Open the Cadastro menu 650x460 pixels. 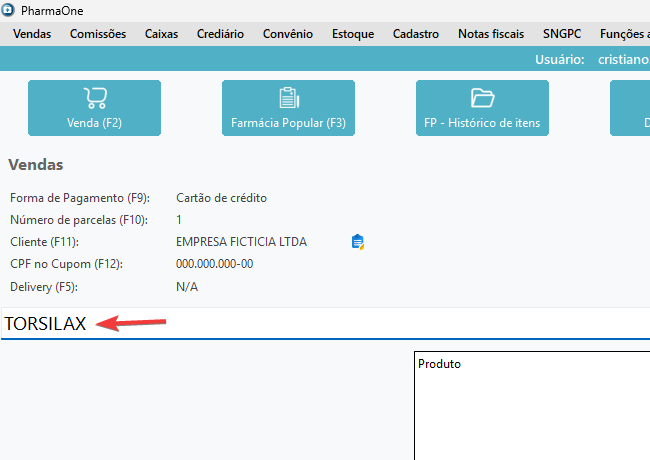[416, 34]
